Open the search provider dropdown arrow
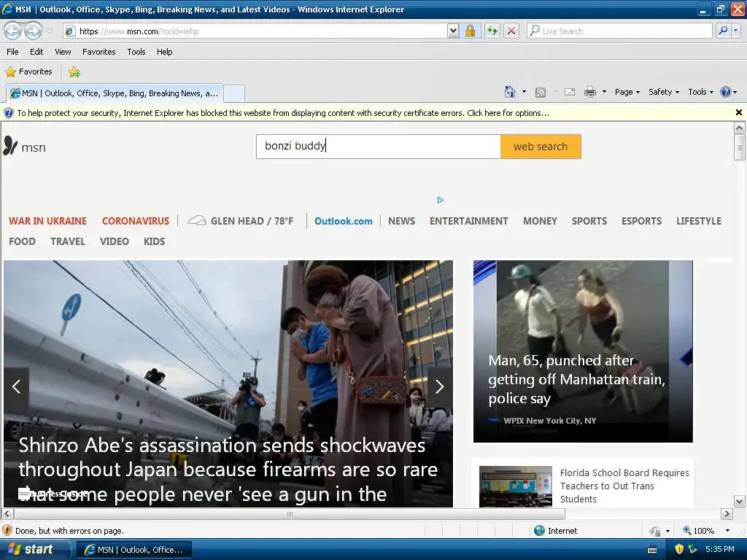 click(736, 31)
